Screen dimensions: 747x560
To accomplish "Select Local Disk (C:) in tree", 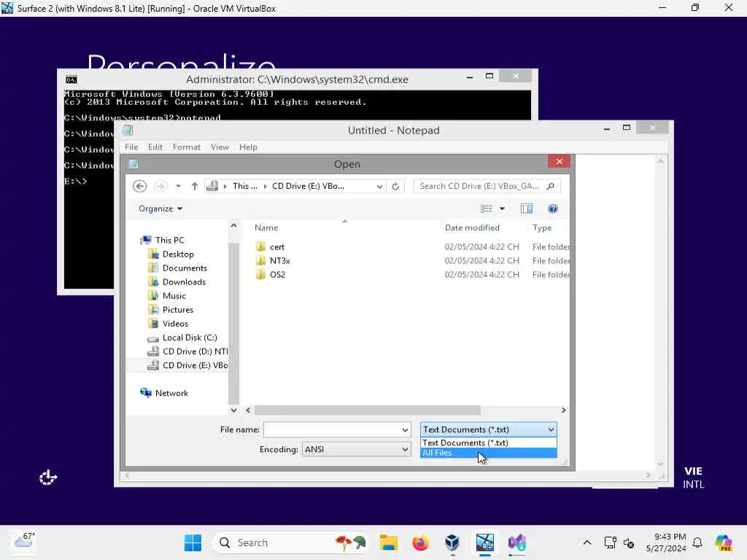I will tap(190, 337).
